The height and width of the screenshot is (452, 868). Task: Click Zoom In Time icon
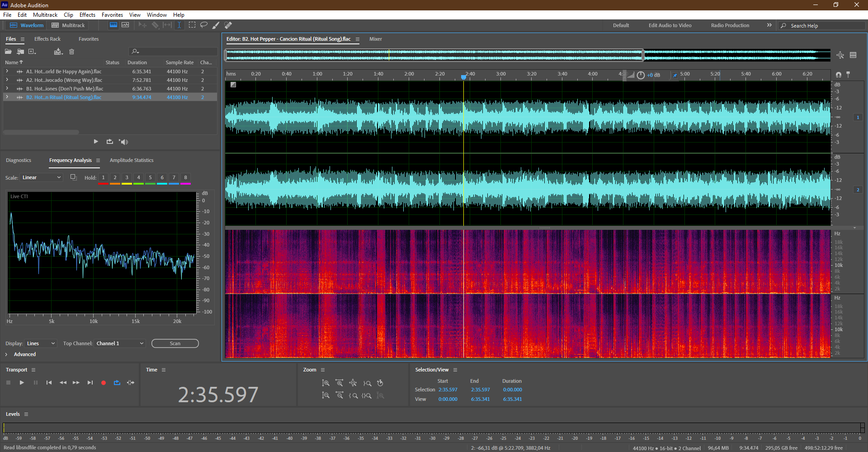[340, 383]
